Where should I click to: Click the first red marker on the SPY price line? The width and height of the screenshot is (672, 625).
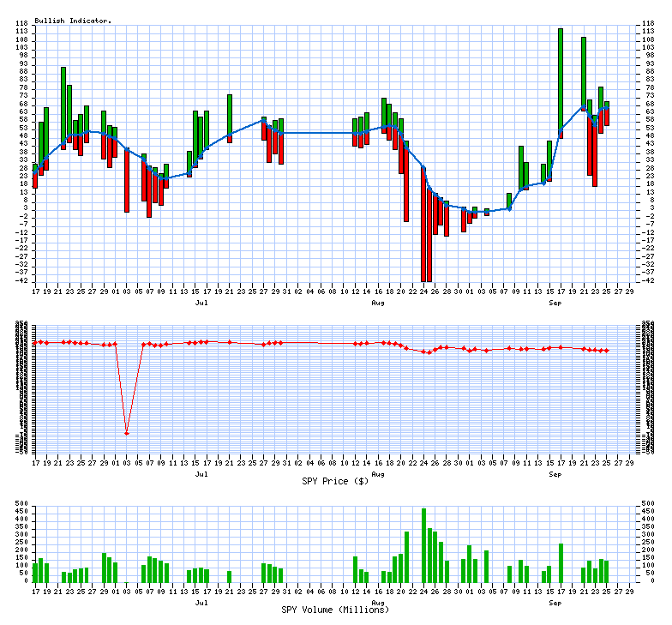(x=35, y=342)
